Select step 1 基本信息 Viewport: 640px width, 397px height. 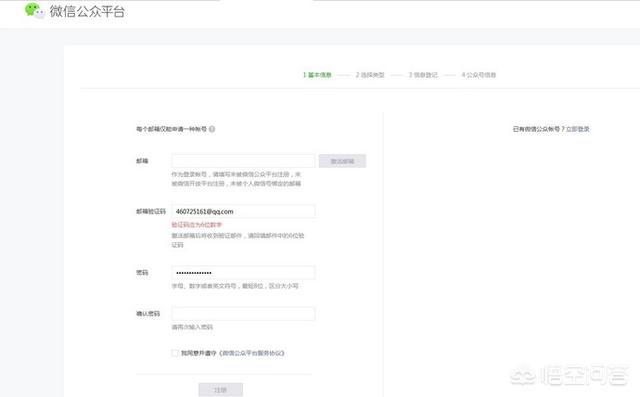(x=317, y=75)
